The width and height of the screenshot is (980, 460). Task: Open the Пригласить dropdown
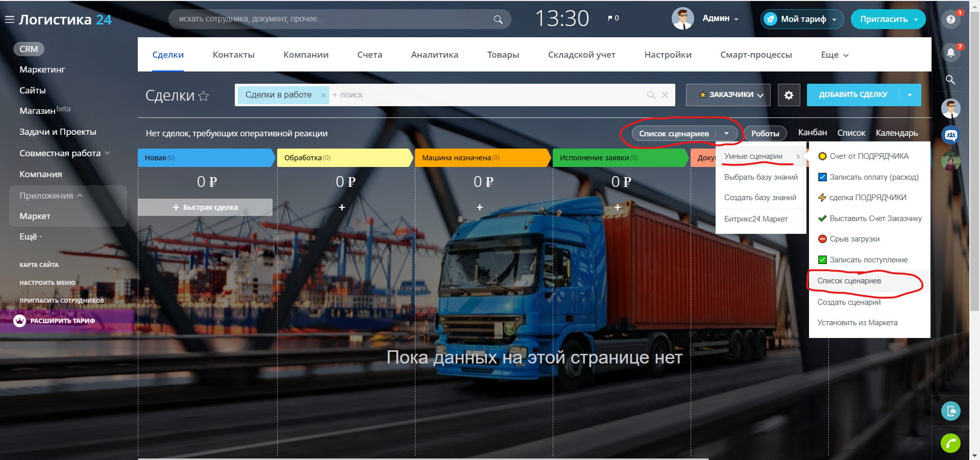coord(916,20)
